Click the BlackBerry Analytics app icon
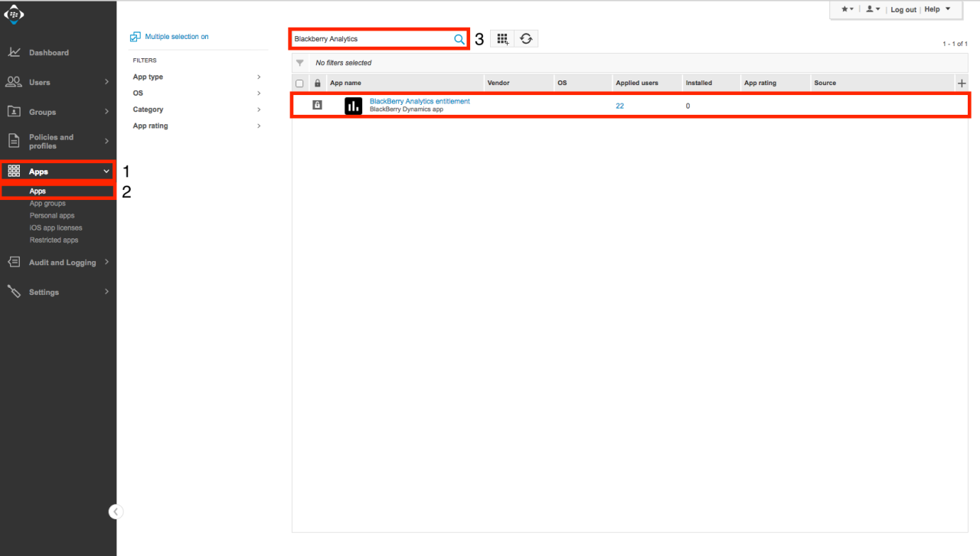This screenshot has width=980, height=556. click(x=353, y=106)
